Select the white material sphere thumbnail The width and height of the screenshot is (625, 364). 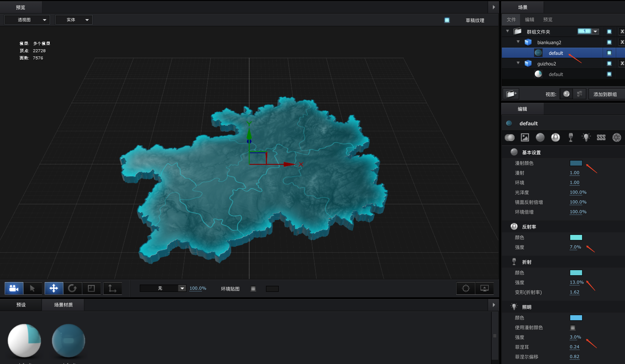(x=24, y=340)
